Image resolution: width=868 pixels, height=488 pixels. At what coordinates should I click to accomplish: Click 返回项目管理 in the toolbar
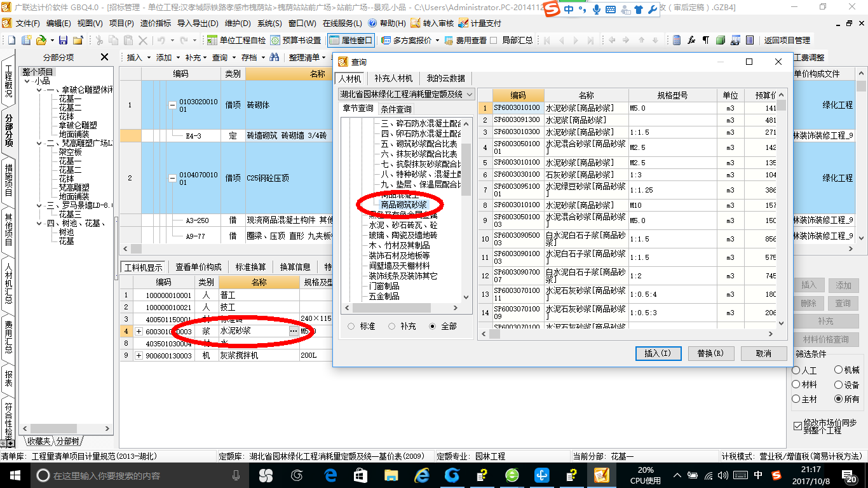(787, 40)
